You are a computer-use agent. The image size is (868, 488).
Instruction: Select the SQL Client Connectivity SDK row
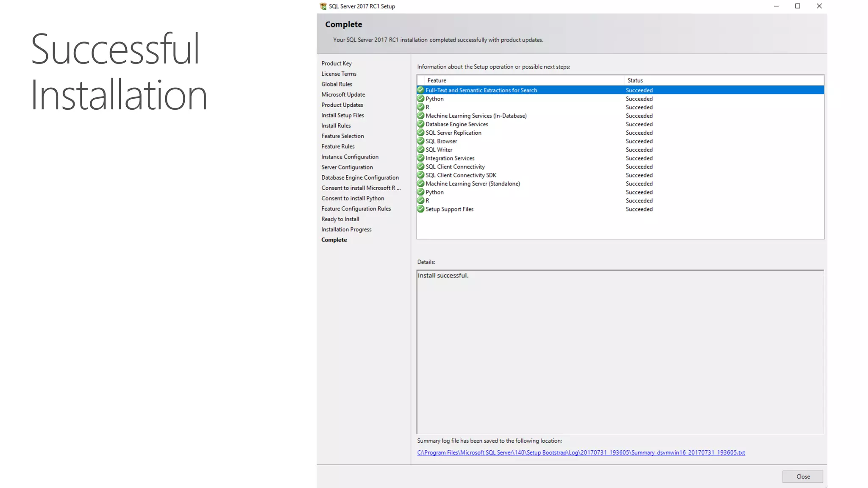click(x=620, y=175)
